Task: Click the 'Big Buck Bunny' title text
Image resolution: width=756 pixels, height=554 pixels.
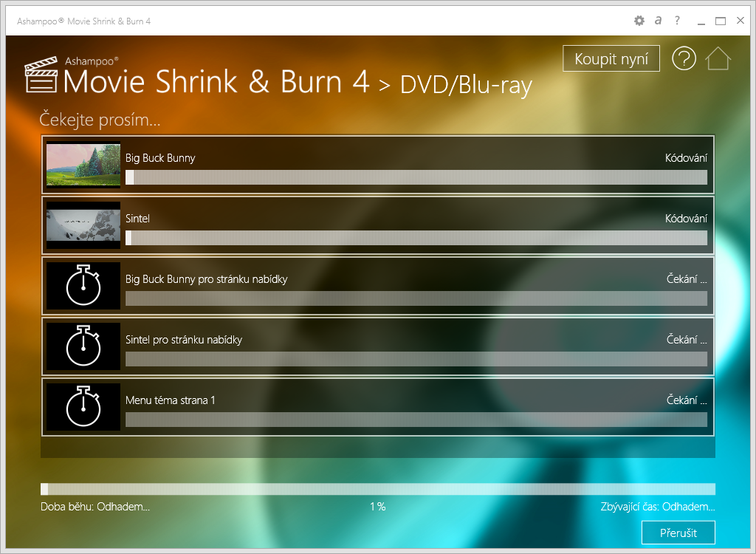Action: [x=160, y=158]
